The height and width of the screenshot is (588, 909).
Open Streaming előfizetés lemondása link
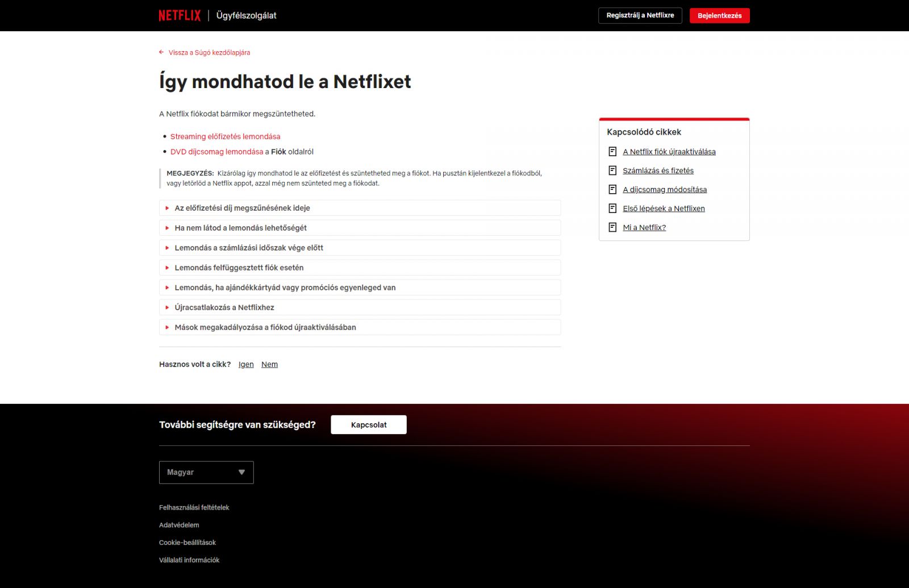coord(224,136)
